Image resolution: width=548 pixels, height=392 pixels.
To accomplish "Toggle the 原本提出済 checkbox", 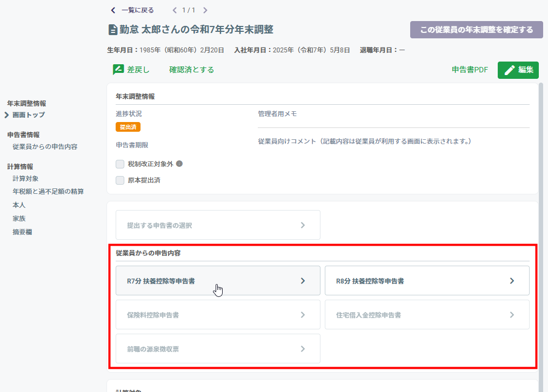I will 120,180.
